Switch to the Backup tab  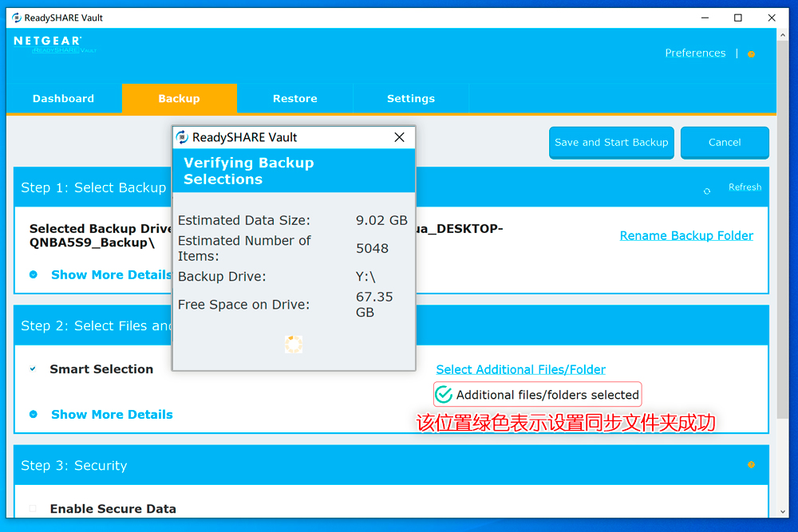coord(179,98)
